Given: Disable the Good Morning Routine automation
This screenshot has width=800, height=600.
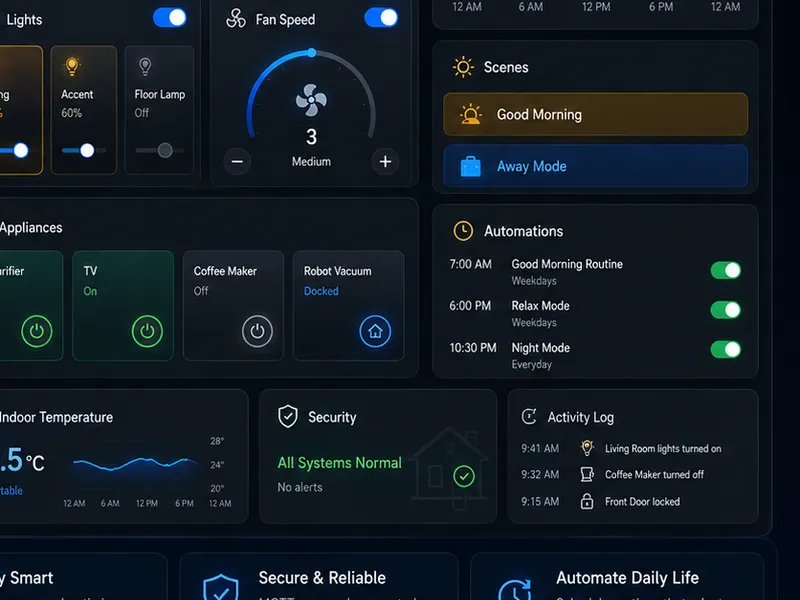Looking at the screenshot, I should 726,270.
